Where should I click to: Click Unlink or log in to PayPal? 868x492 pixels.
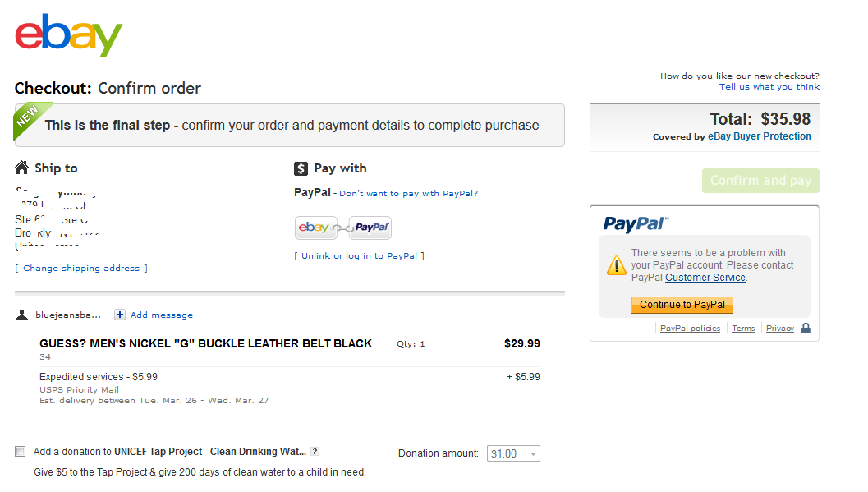tap(359, 256)
